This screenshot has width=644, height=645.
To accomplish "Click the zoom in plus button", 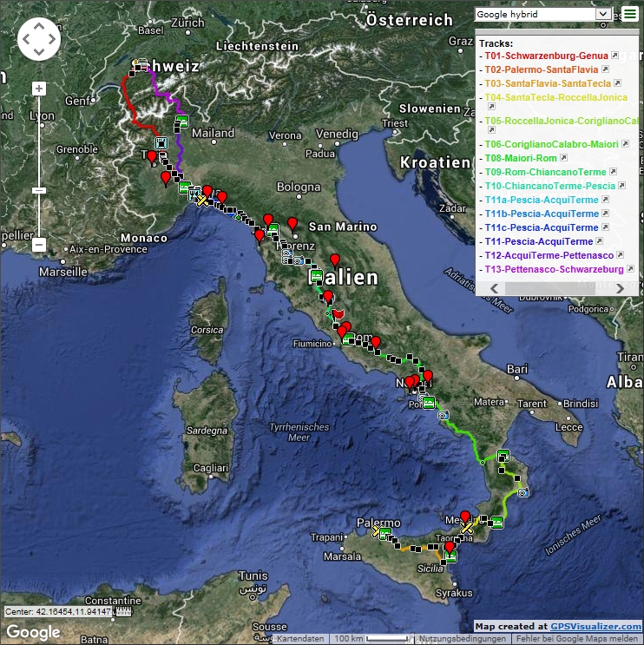I will [39, 89].
